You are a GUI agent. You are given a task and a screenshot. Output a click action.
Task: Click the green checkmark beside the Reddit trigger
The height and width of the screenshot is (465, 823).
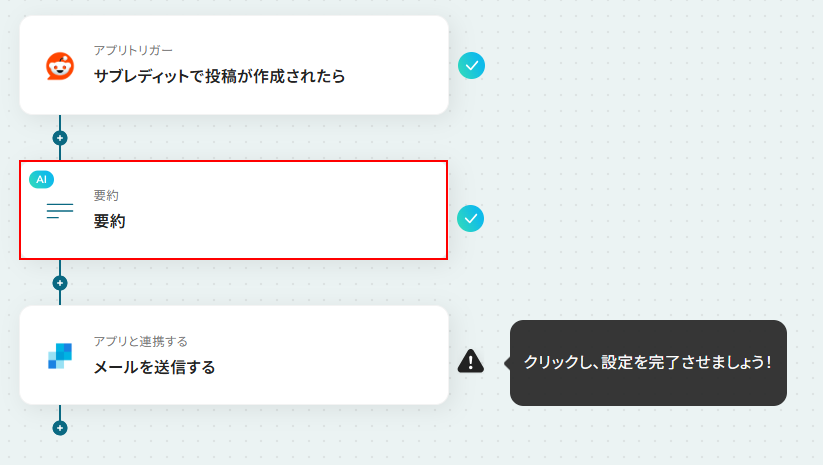pos(471,66)
